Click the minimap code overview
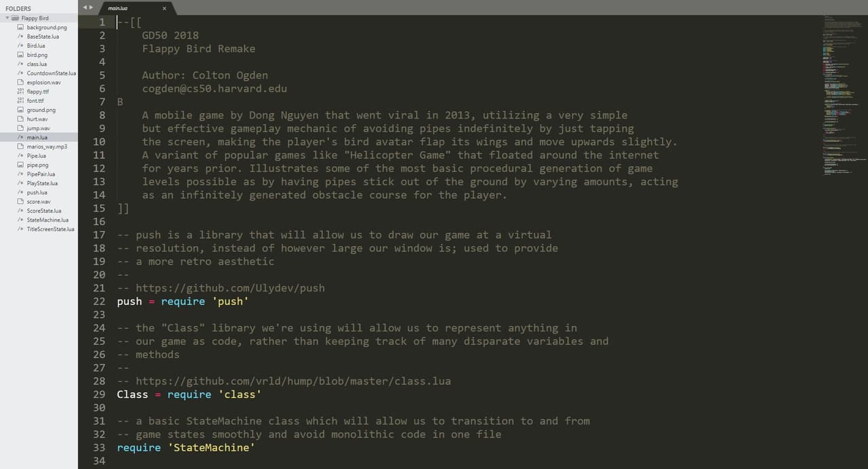The height and width of the screenshot is (469, 868). [844, 95]
